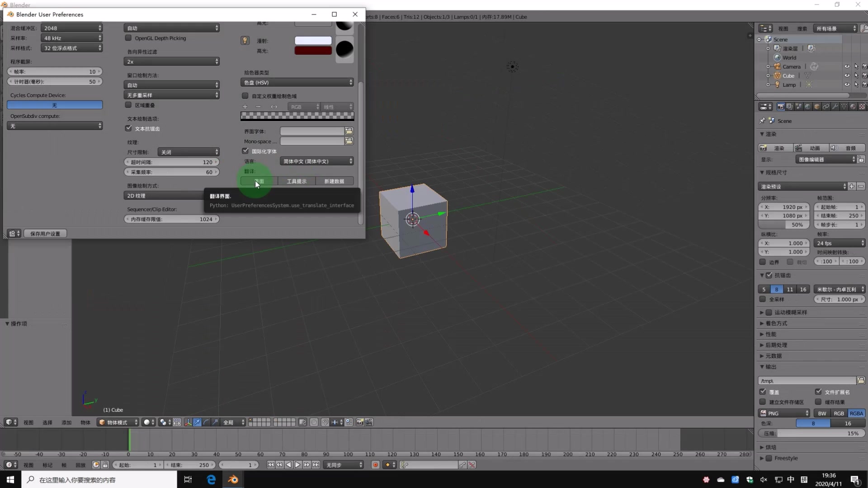The width and height of the screenshot is (868, 488).
Task: Enable OpenGL Depth Picking checkbox
Action: (x=128, y=38)
